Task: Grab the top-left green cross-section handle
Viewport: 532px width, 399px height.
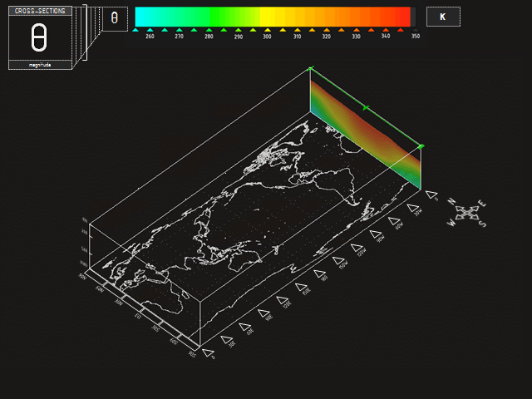Action: coord(311,69)
